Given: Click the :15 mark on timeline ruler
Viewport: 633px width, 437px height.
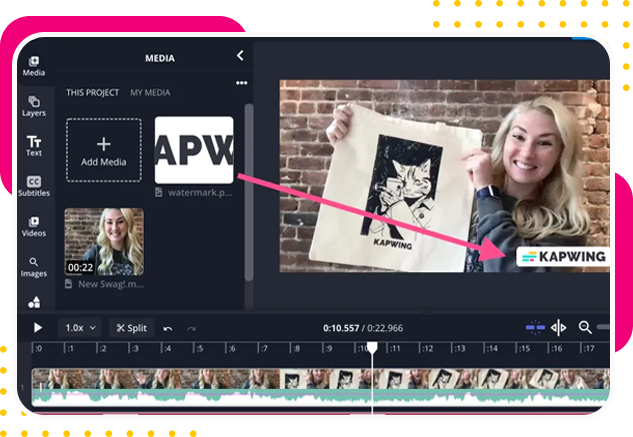Looking at the screenshot, I should coord(524,348).
